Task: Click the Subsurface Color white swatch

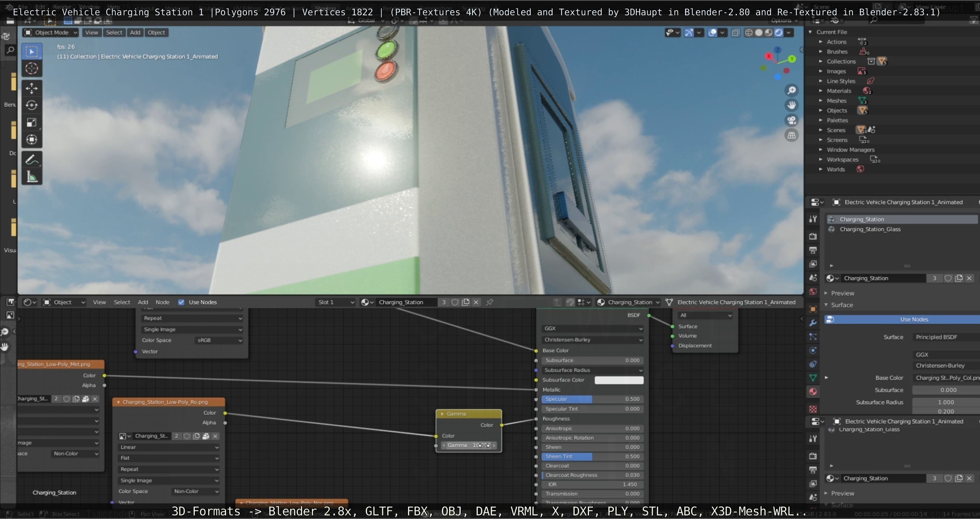Action: pos(619,380)
